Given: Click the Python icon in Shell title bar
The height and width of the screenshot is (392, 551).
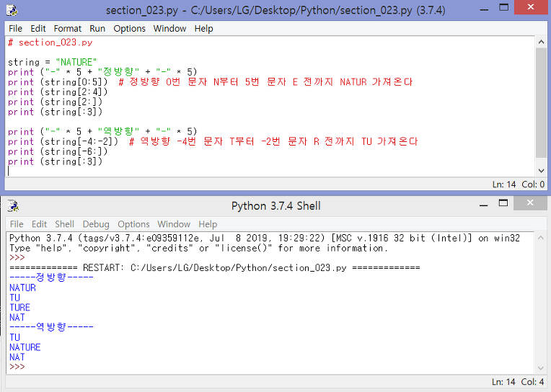Looking at the screenshot, I should pyautogui.click(x=13, y=206).
